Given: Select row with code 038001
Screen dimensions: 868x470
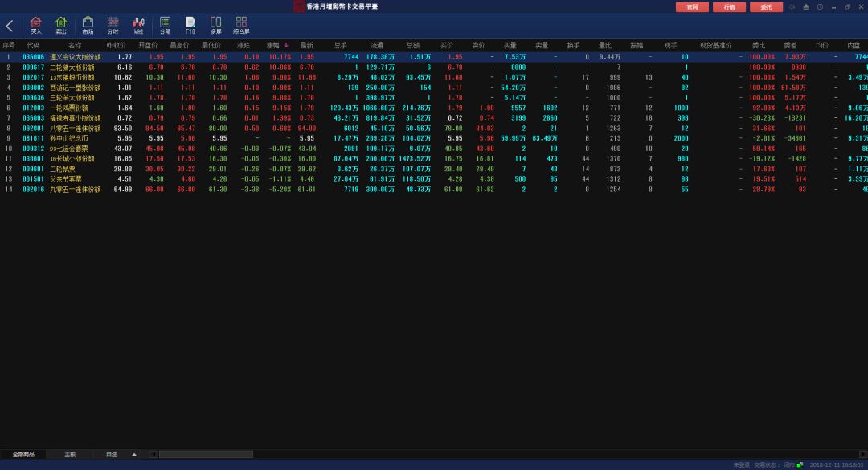Looking at the screenshot, I should pyautogui.click(x=434, y=159).
